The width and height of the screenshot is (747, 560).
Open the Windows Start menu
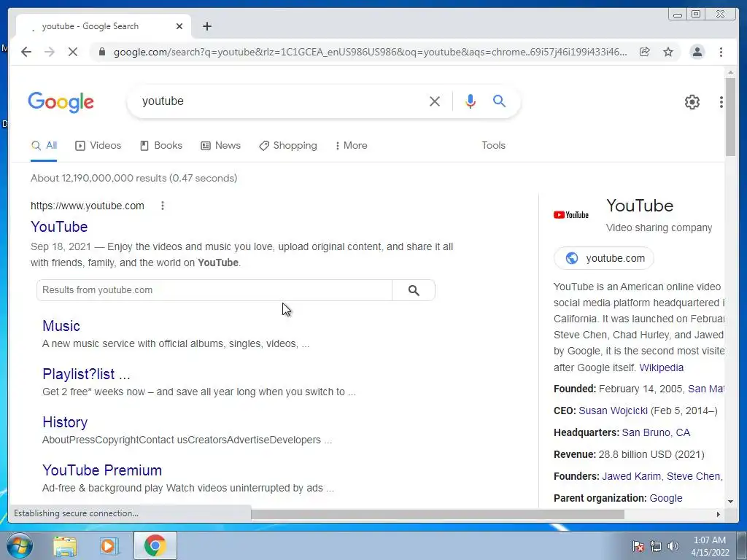click(x=20, y=545)
